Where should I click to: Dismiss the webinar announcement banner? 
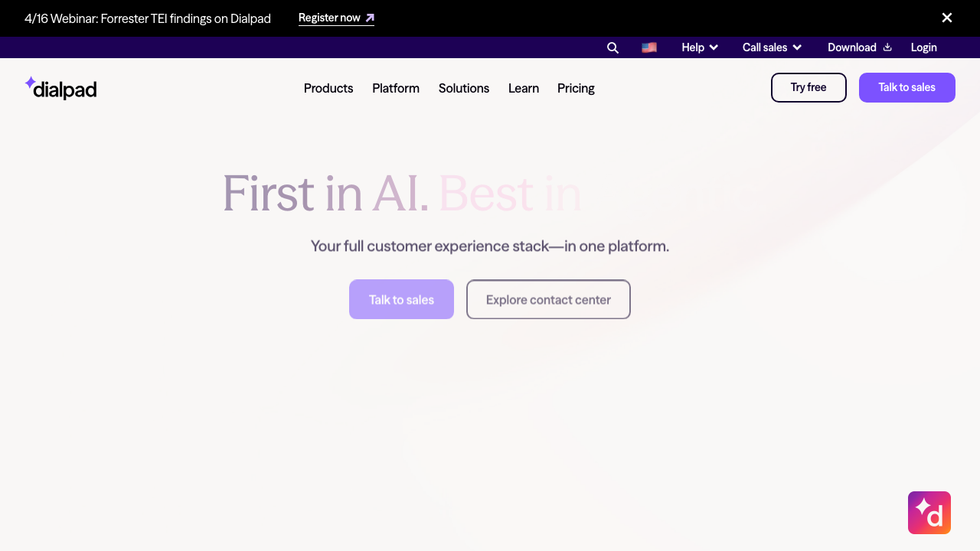click(947, 18)
